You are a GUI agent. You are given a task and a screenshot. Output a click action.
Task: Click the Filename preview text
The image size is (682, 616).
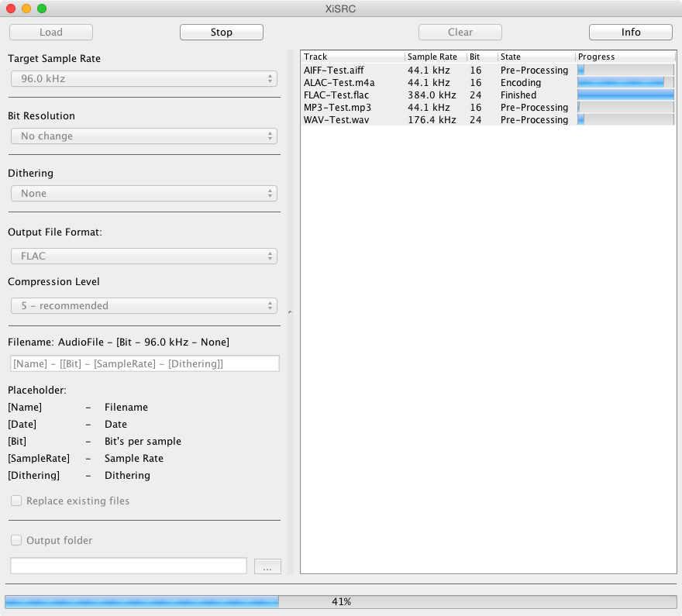click(x=119, y=342)
